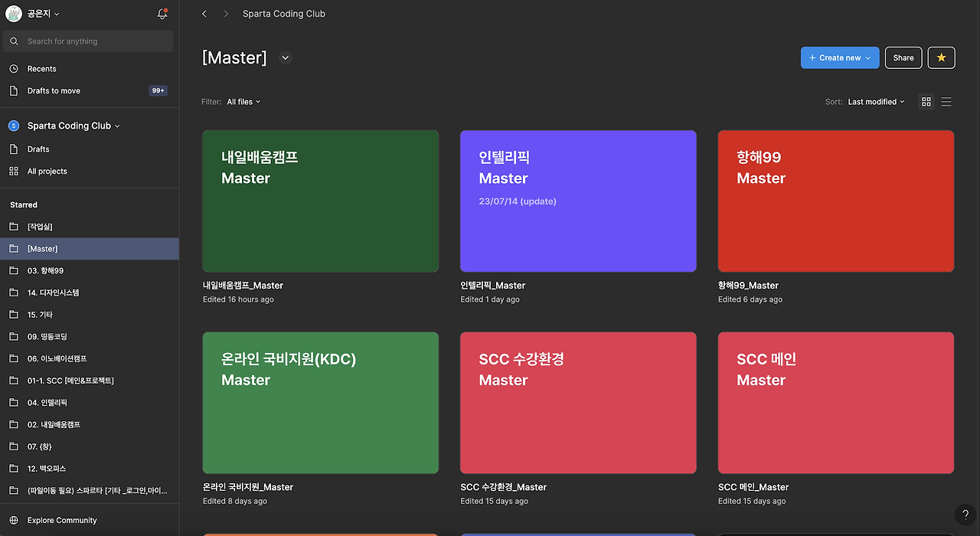The height and width of the screenshot is (536, 980).
Task: Go back with the left arrow
Action: tap(204, 14)
